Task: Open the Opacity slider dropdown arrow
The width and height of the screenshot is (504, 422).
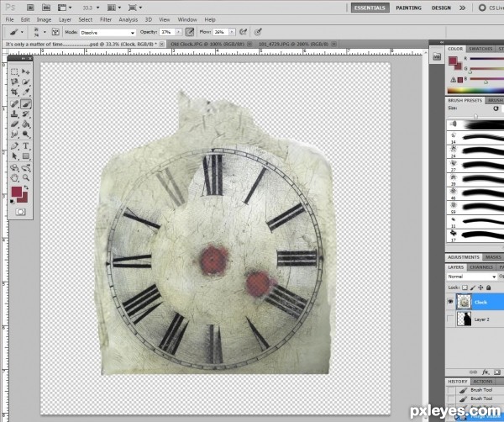Action: (x=179, y=32)
